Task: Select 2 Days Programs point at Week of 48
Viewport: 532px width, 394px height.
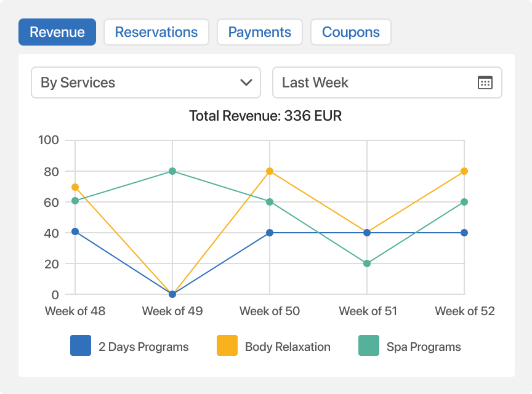Action: coord(75,231)
